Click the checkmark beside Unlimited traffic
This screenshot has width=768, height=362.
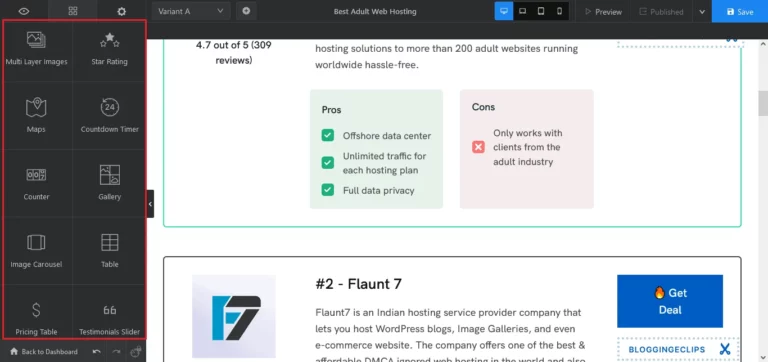pyautogui.click(x=328, y=163)
